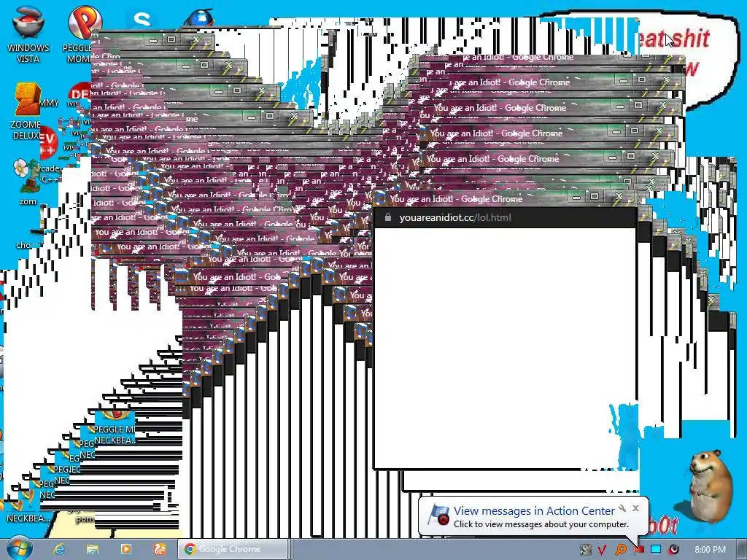Close the front Chrome window above address bar

click(619, 195)
